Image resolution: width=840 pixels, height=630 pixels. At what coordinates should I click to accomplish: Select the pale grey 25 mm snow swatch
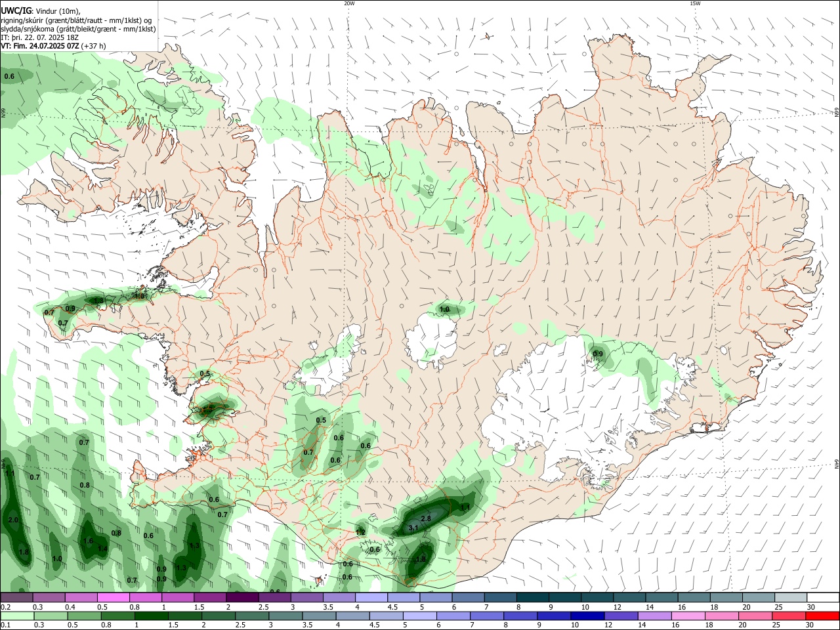[790, 598]
